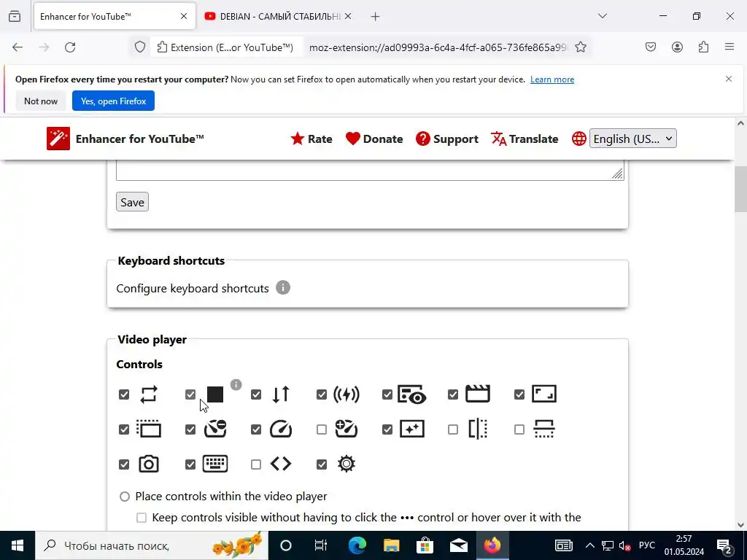Click the gear options icon in Controls

coord(347,464)
